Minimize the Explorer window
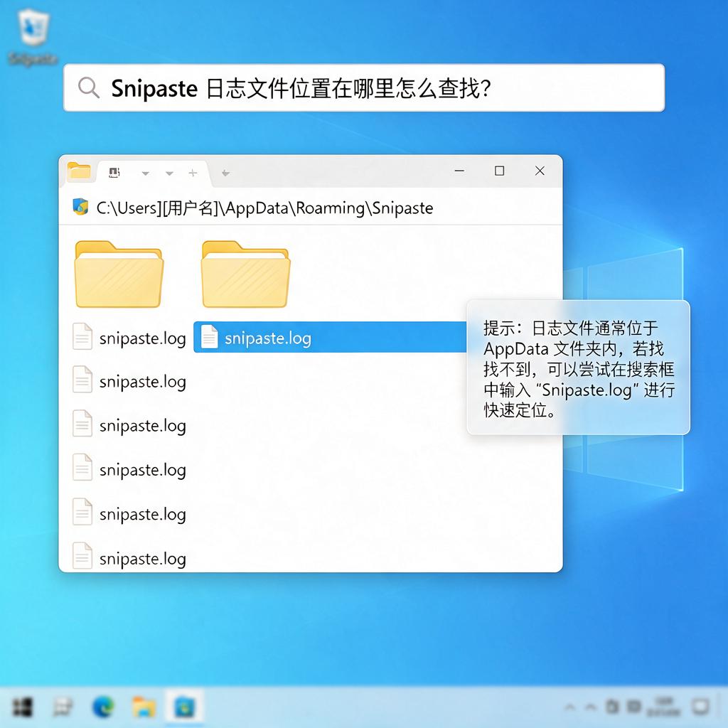 coord(459,171)
